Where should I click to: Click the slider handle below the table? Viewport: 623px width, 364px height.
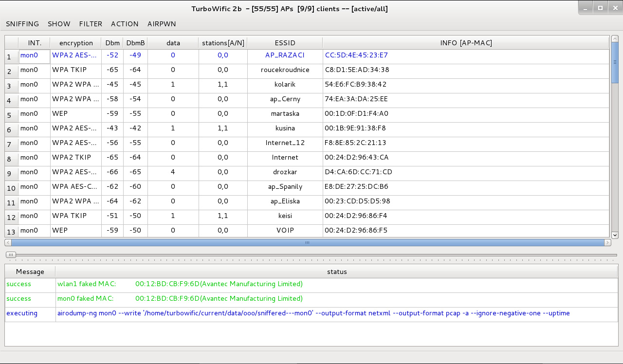click(x=11, y=255)
